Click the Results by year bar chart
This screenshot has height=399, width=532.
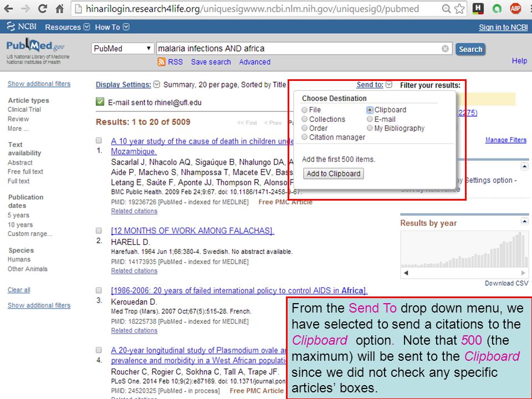pyautogui.click(x=464, y=250)
